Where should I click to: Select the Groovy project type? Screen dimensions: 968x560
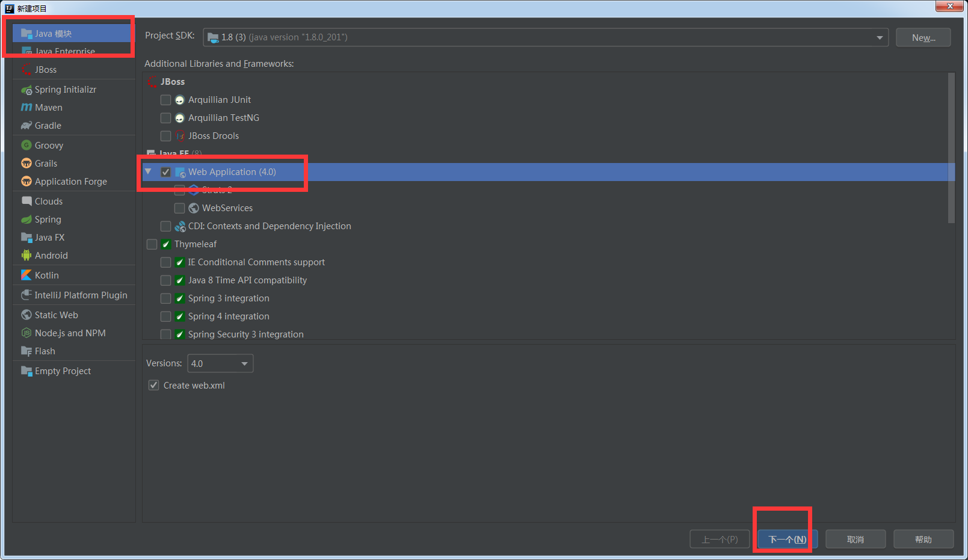pyautogui.click(x=47, y=145)
